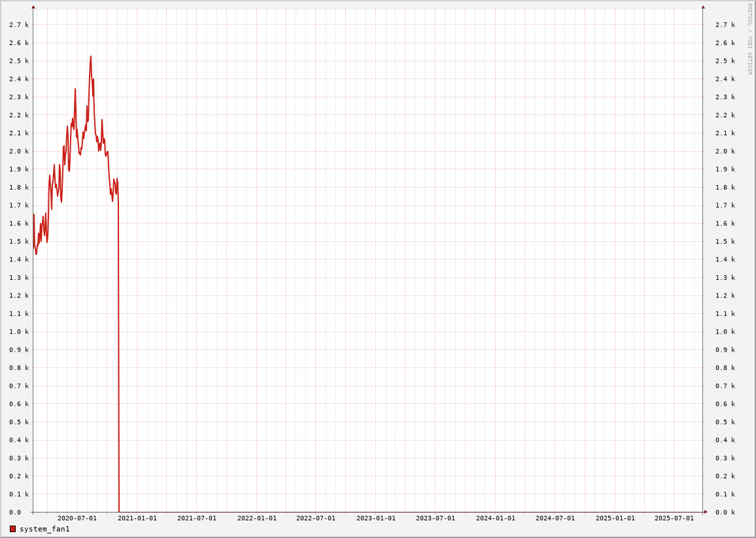Click the 0.5 k label on left axis

click(x=19, y=422)
